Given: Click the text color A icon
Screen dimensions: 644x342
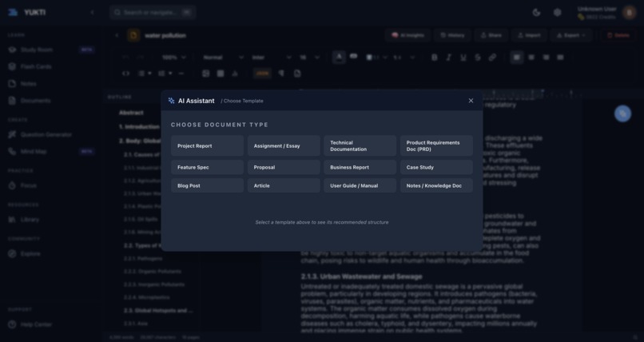Looking at the screenshot, I should point(339,57).
